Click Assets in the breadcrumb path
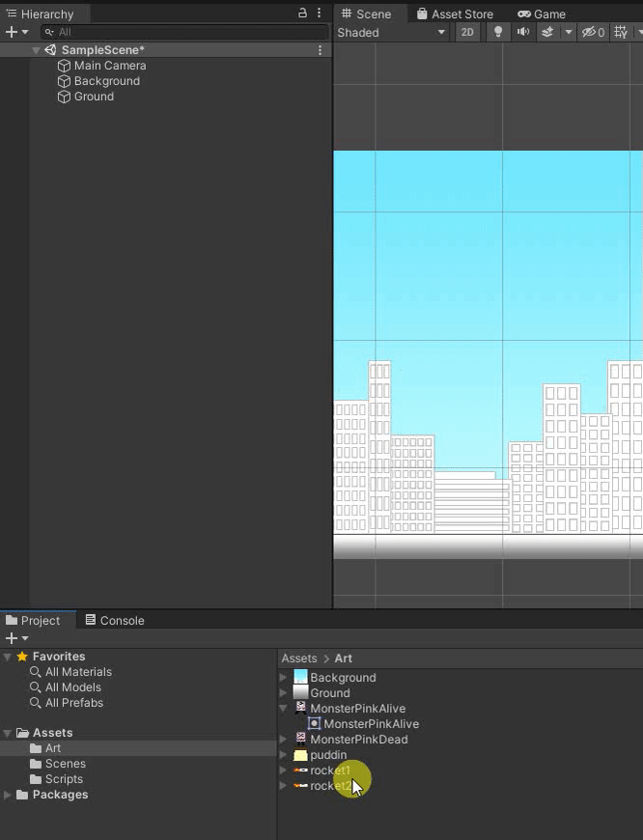Viewport: 643px width, 840px height. (298, 658)
